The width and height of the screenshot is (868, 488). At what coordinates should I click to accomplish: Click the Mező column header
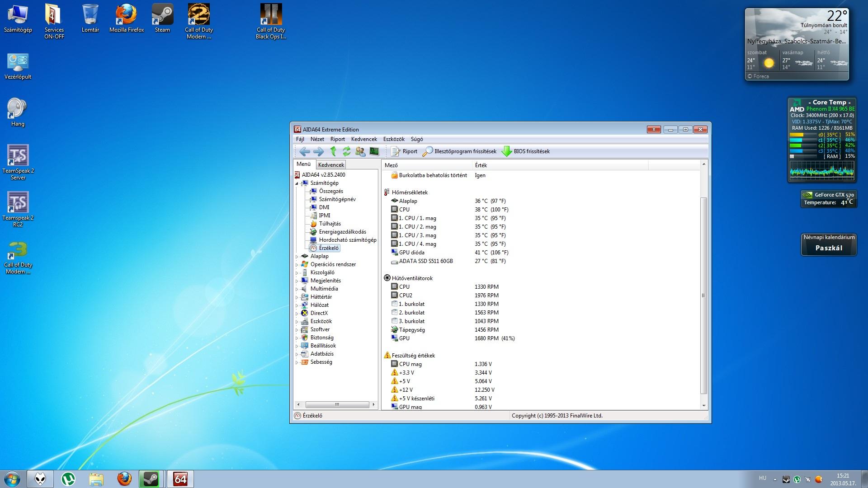[427, 165]
